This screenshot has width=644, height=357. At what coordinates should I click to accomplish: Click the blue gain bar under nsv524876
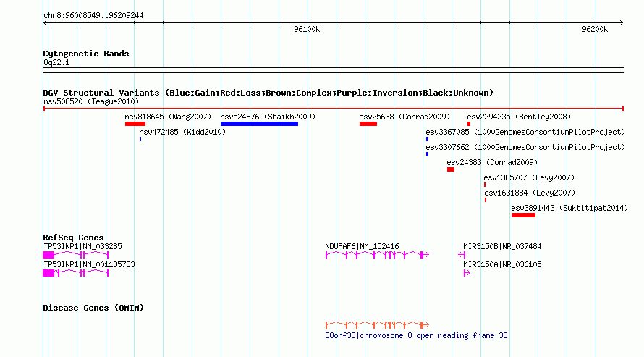pos(259,124)
